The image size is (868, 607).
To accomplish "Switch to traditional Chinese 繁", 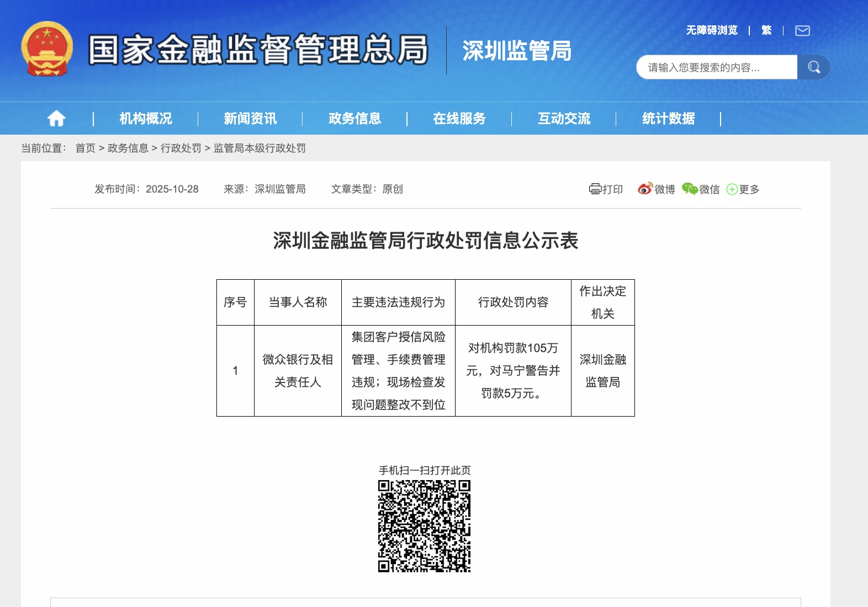I will click(766, 30).
